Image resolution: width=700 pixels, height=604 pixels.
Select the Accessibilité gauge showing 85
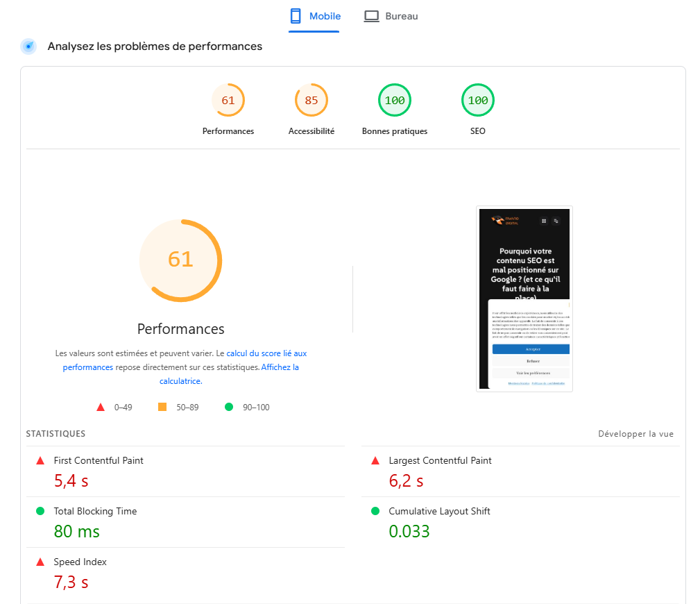point(311,100)
